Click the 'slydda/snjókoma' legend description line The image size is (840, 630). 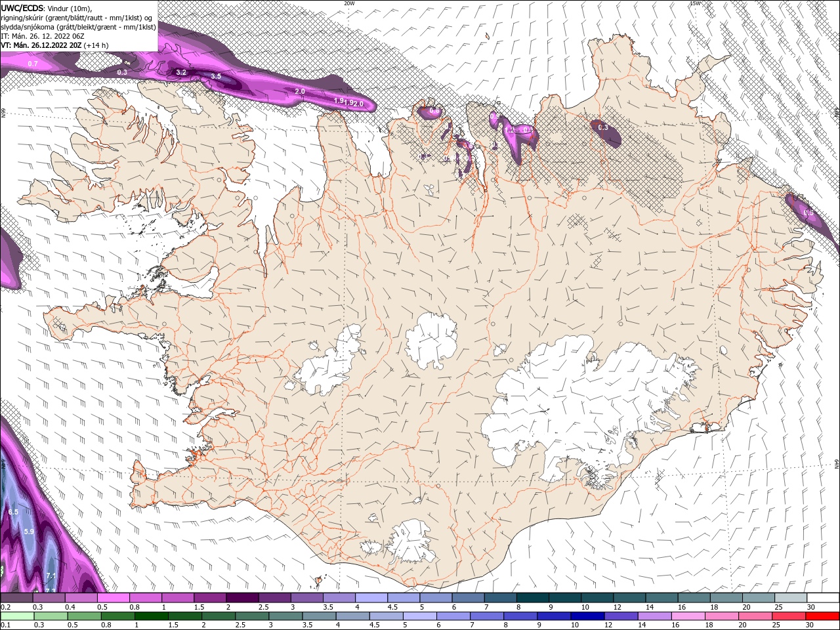click(78, 27)
